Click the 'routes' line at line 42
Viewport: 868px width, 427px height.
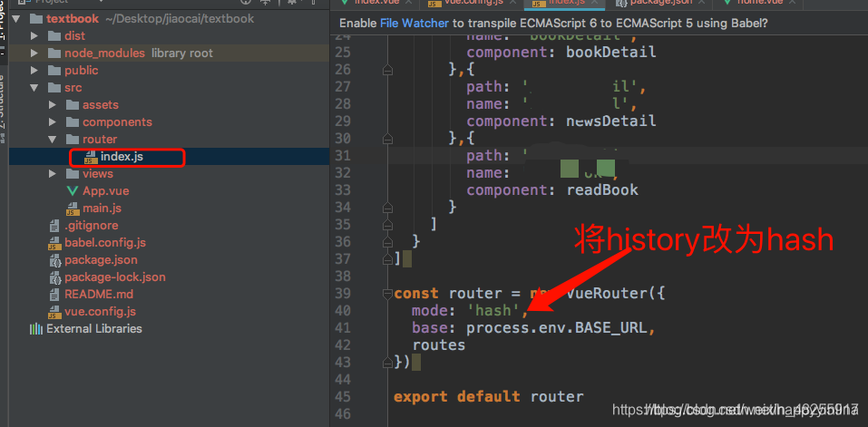[x=438, y=345]
